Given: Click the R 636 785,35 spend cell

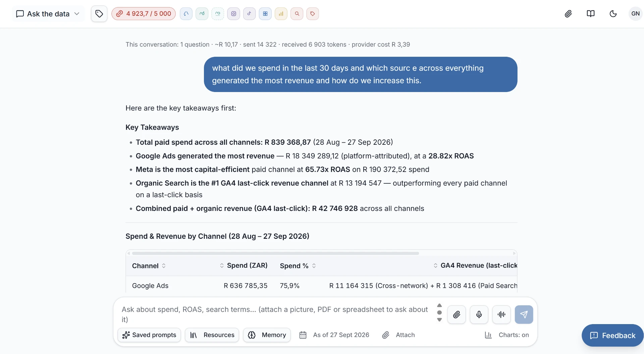Looking at the screenshot, I should tap(246, 285).
